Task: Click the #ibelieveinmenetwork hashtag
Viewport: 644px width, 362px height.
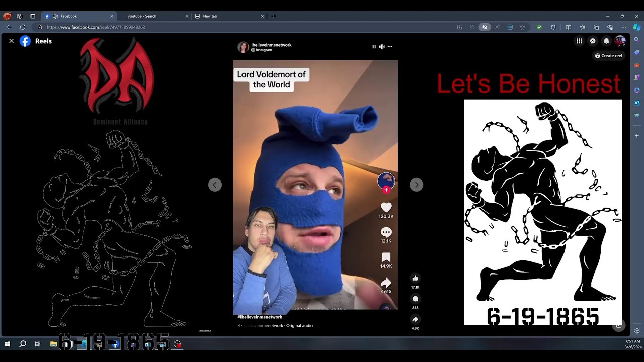Action: pyautogui.click(x=260, y=317)
